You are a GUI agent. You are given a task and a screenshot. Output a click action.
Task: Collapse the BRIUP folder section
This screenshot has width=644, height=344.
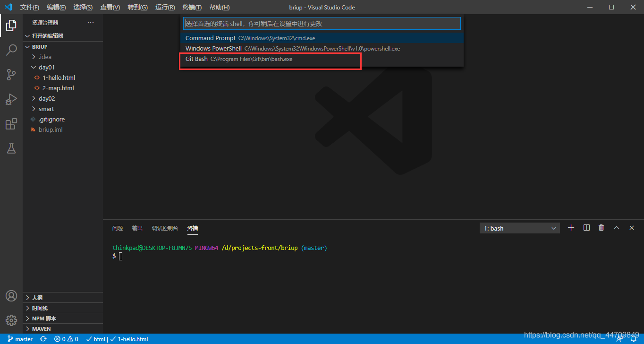pos(63,47)
